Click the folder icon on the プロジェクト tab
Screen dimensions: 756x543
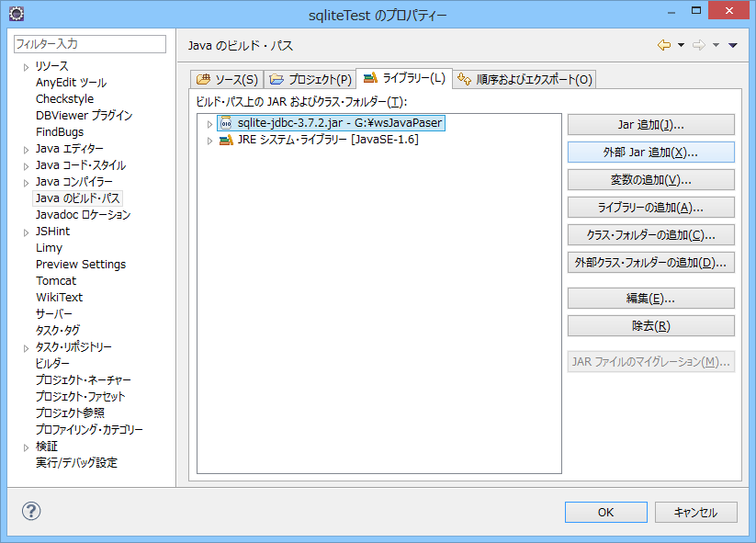coord(276,79)
